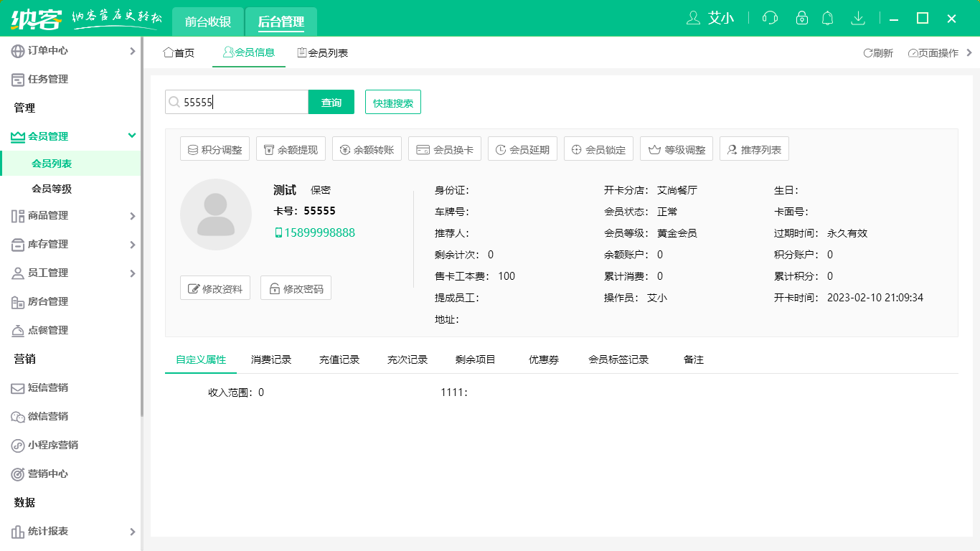980x551 pixels.
Task: Open the 会员延期 membership extension tool
Action: [522, 149]
